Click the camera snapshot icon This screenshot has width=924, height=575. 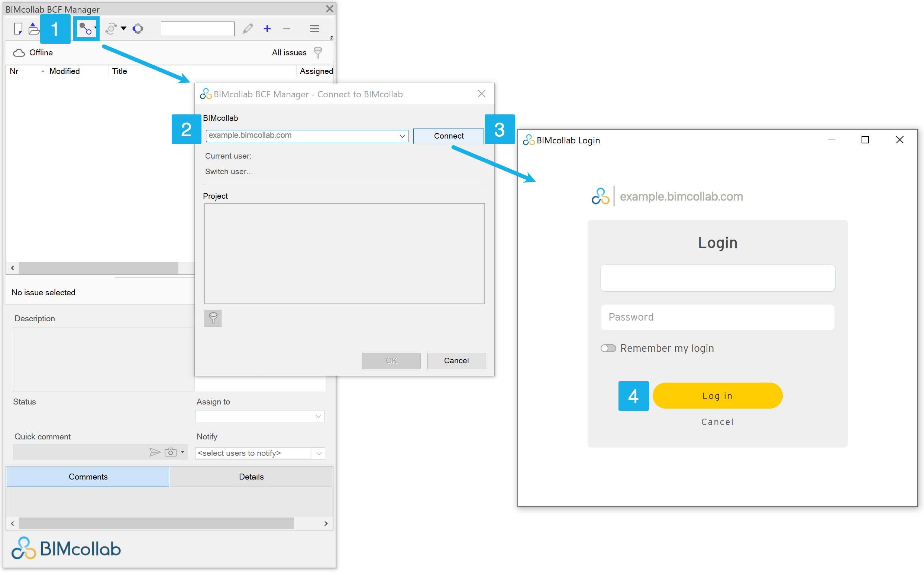click(171, 452)
